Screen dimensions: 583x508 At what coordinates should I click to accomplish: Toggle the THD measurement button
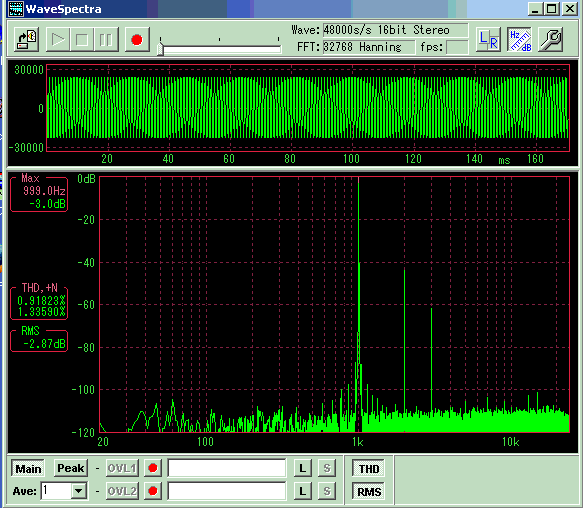coord(368,469)
